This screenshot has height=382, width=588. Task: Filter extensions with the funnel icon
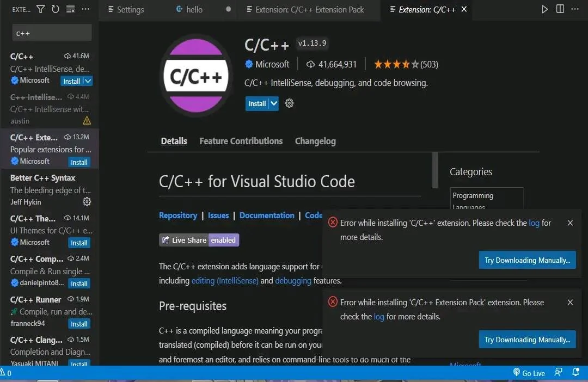(40, 9)
